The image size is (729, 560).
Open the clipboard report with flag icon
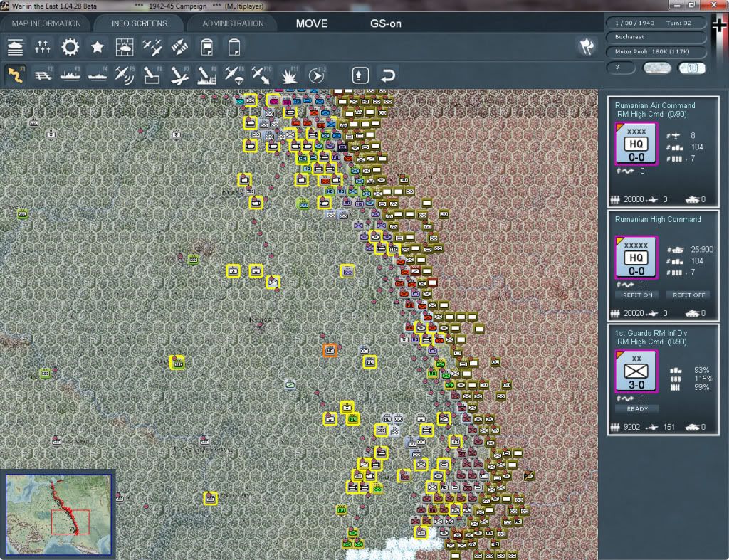(207, 47)
